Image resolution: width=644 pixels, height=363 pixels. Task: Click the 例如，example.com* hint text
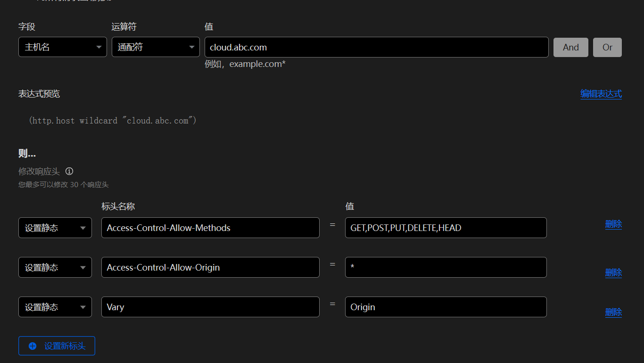click(245, 64)
